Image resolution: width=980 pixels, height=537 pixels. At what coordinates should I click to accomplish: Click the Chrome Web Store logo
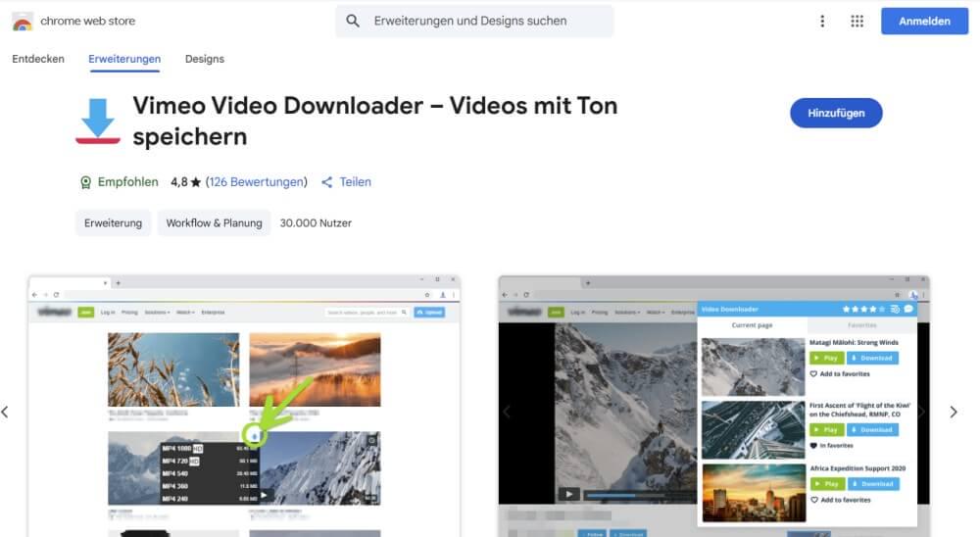click(23, 22)
